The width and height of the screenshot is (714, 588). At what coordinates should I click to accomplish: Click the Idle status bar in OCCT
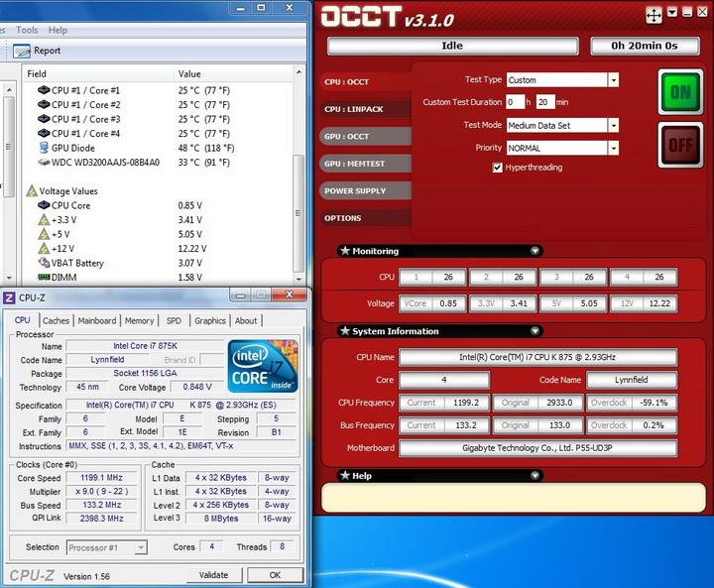pyautogui.click(x=452, y=46)
